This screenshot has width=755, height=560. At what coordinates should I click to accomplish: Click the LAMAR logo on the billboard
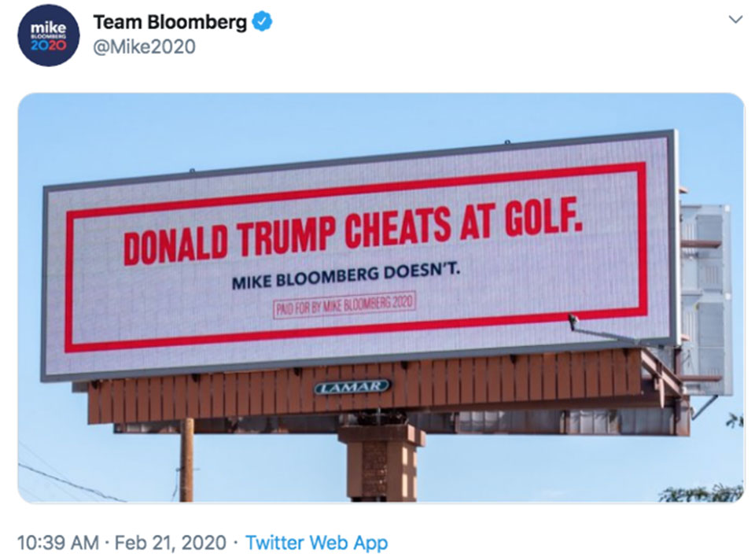pyautogui.click(x=353, y=387)
